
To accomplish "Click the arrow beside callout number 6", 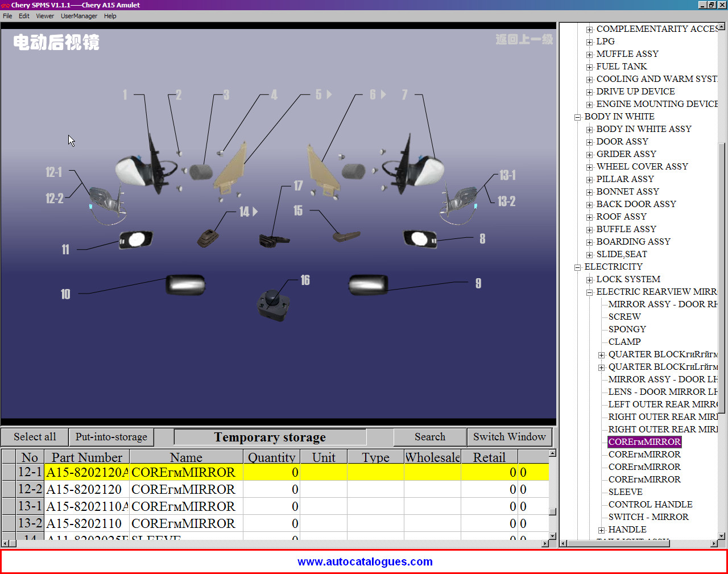I will pyautogui.click(x=383, y=94).
